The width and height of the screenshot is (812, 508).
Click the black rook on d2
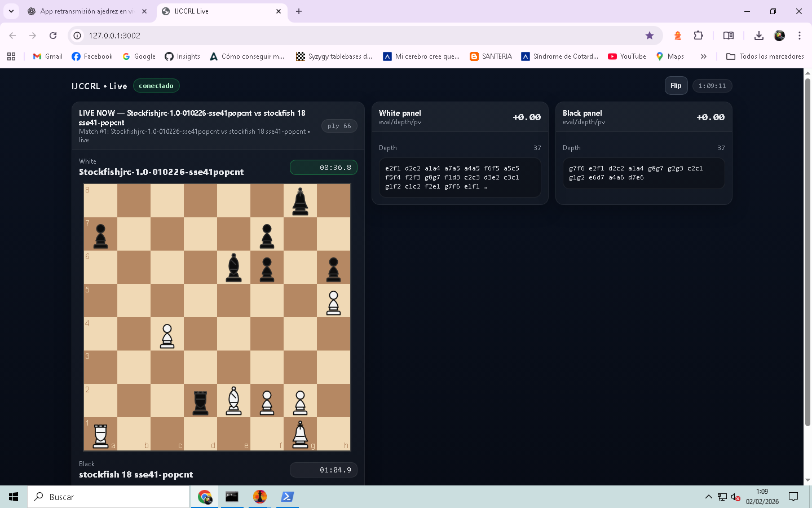point(200,401)
